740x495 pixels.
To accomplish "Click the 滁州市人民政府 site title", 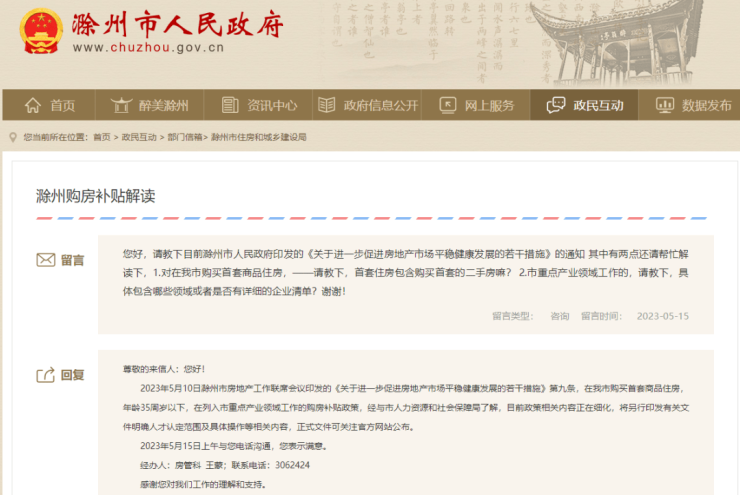I will click(x=177, y=24).
